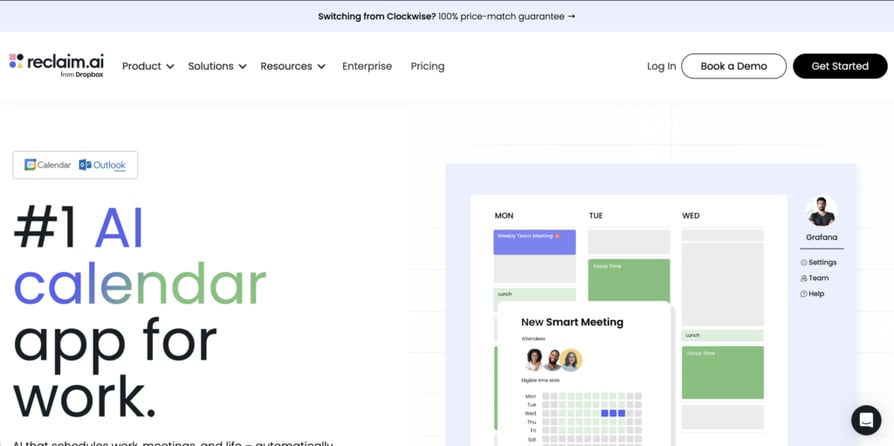
Task: Click the first attendee avatar
Action: point(534,360)
